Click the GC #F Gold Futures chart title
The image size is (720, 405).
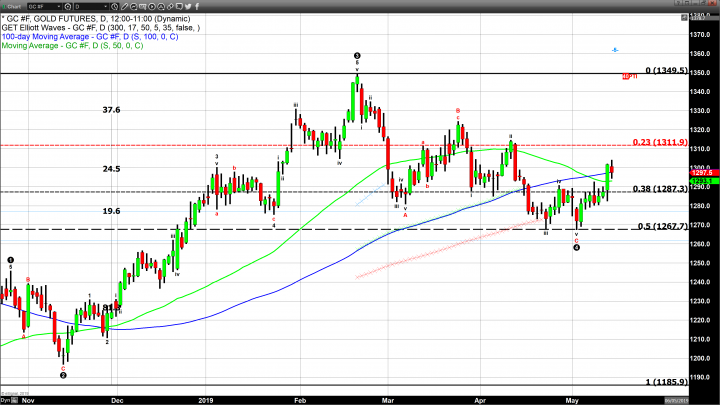pyautogui.click(x=98, y=19)
